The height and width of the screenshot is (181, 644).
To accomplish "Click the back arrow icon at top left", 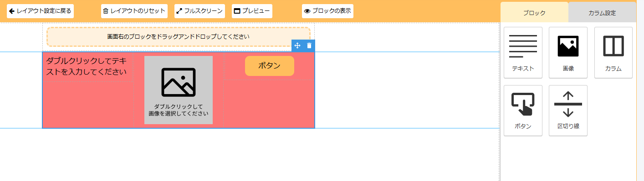I will (x=12, y=11).
